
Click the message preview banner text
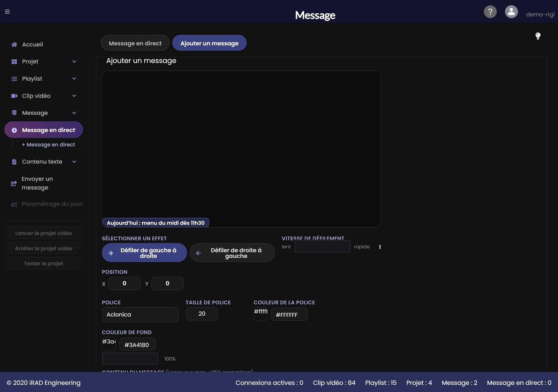[x=156, y=223]
